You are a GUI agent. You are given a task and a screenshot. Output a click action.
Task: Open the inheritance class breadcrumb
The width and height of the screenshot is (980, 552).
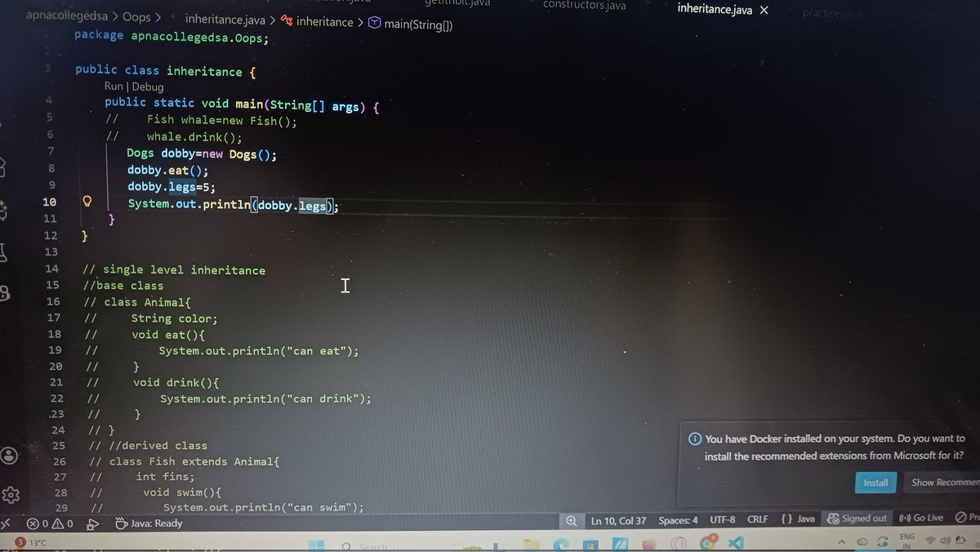coord(318,22)
